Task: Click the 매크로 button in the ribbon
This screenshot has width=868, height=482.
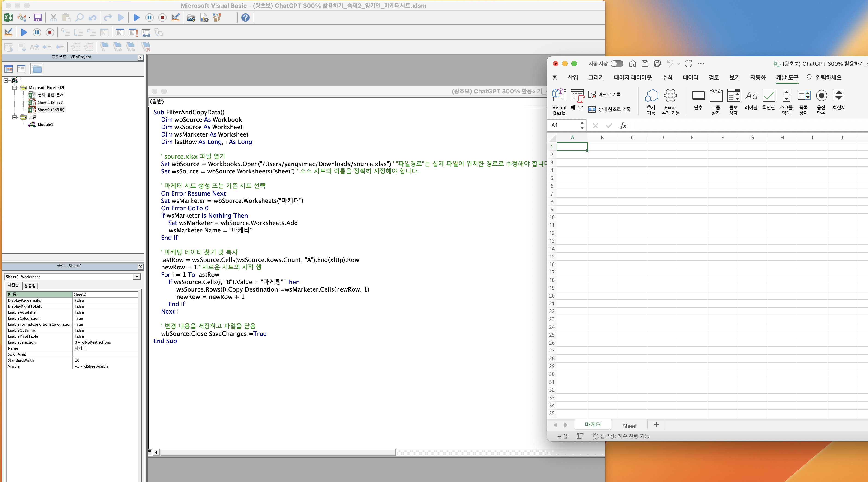Action: point(577,99)
